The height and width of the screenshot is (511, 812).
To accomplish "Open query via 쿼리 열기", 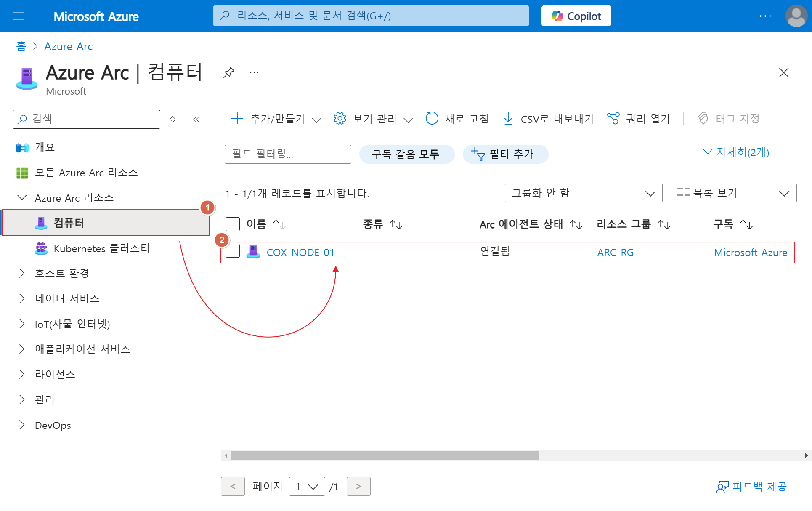I will pyautogui.click(x=639, y=119).
